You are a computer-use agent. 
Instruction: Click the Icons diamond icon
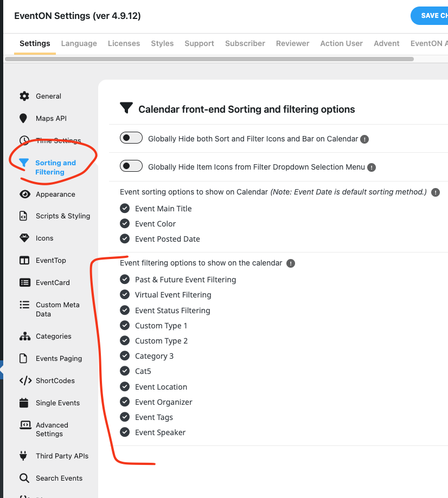click(x=24, y=238)
